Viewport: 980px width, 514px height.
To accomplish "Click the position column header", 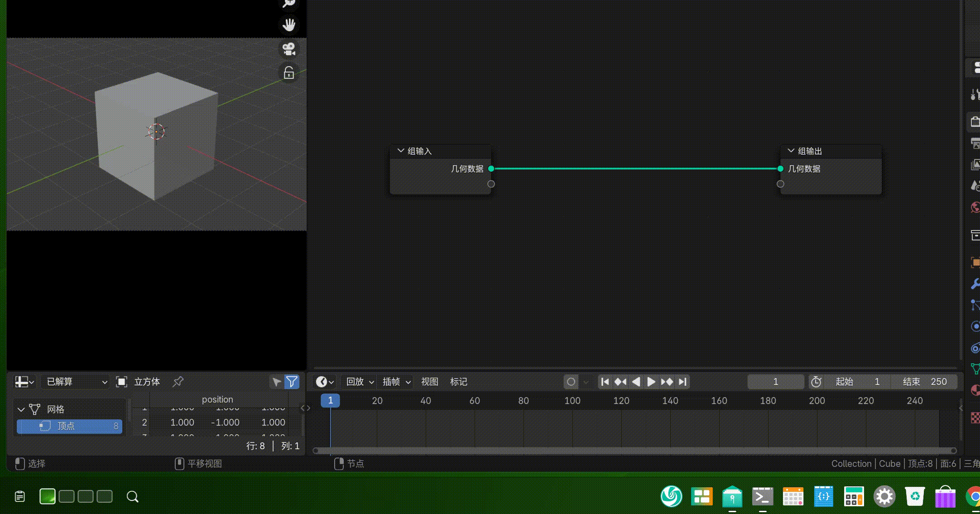I will [x=217, y=399].
